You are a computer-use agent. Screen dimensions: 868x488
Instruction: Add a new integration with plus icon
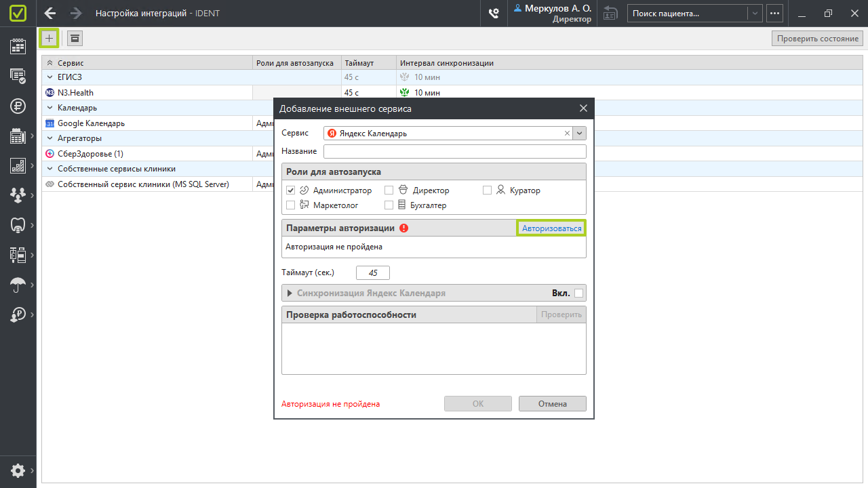(49, 38)
